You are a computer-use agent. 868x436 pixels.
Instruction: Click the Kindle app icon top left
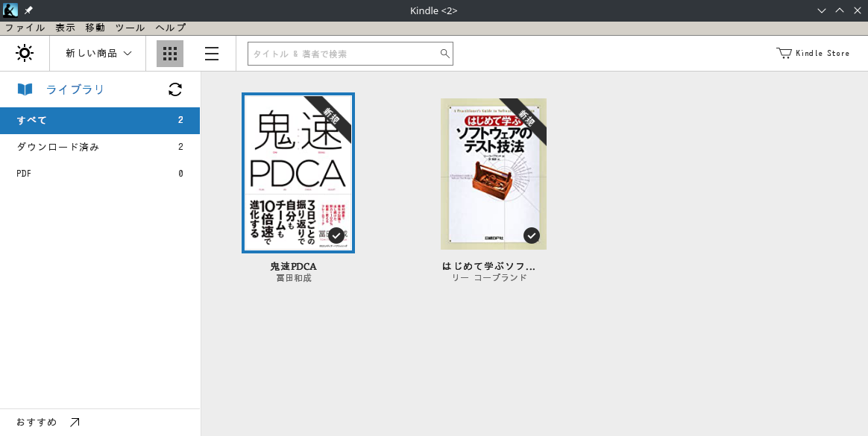pyautogui.click(x=10, y=10)
